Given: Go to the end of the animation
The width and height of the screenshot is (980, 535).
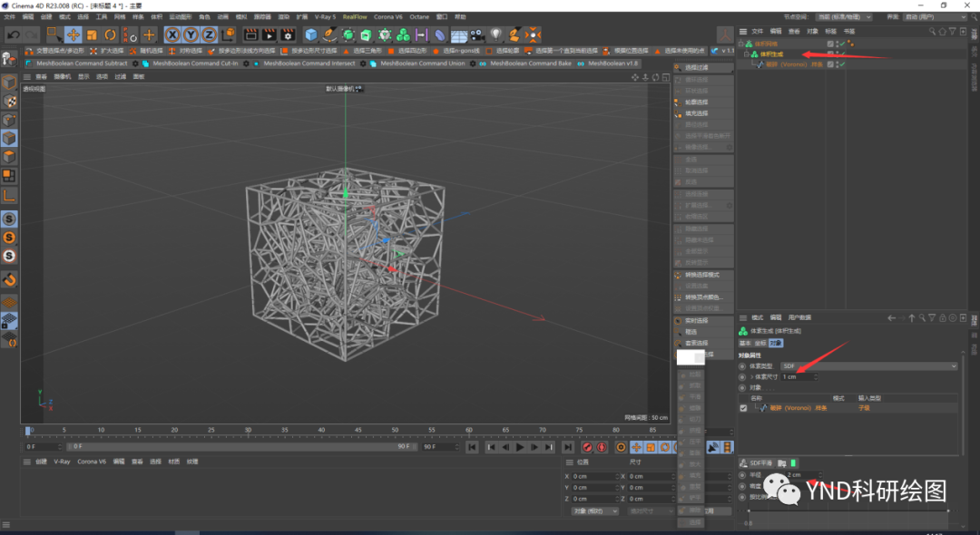Looking at the screenshot, I should [567, 447].
